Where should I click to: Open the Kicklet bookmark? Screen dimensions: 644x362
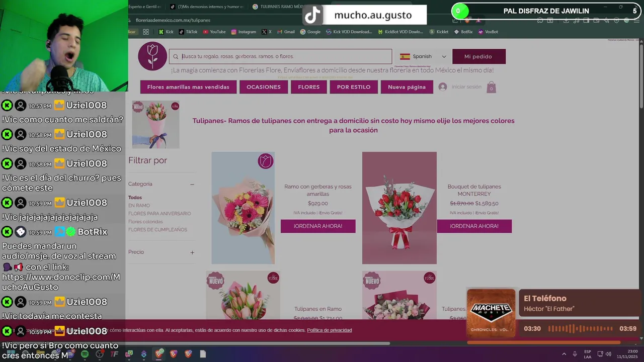(x=439, y=32)
